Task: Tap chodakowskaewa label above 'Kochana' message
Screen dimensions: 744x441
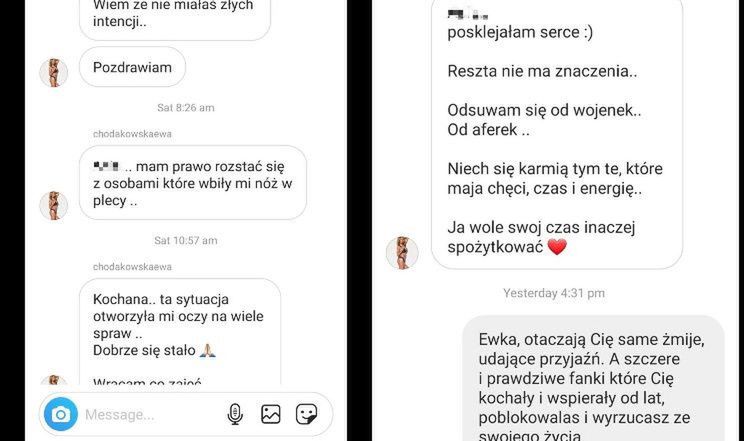Action: [x=132, y=267]
